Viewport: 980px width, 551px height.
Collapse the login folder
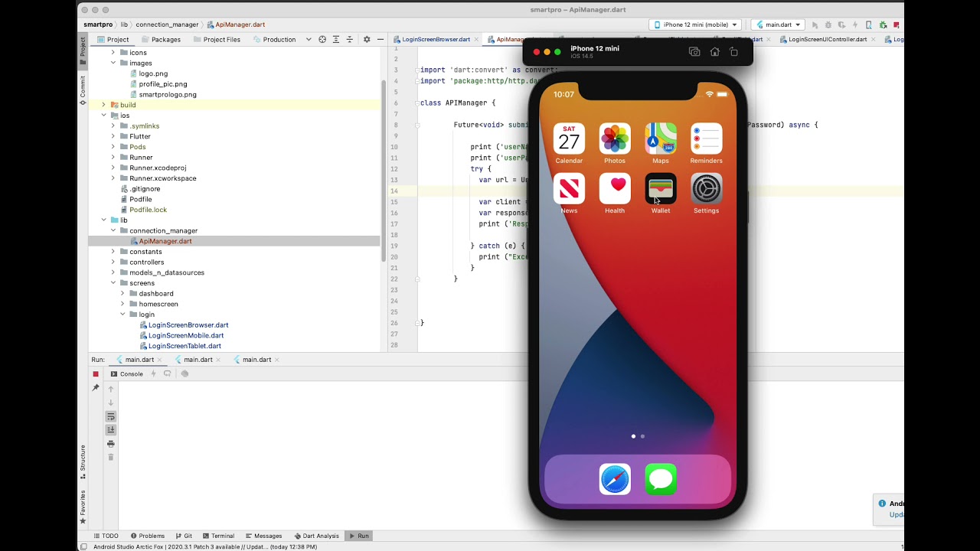click(x=122, y=315)
